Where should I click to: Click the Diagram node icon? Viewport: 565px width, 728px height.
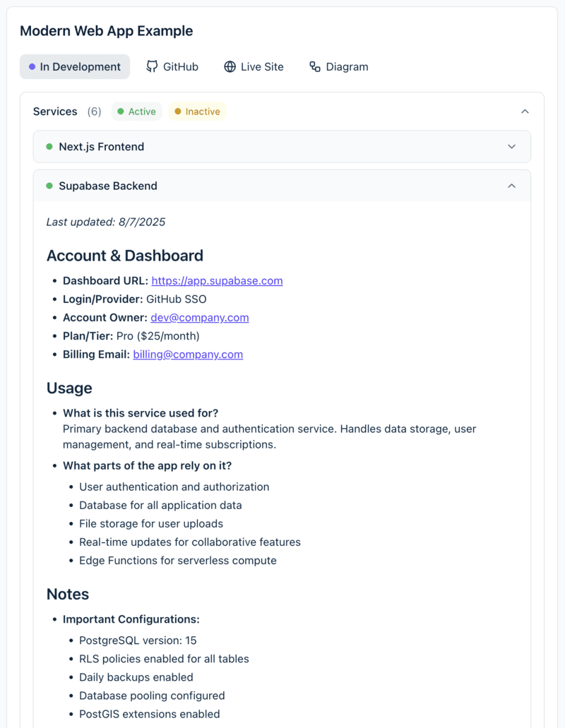(x=314, y=66)
